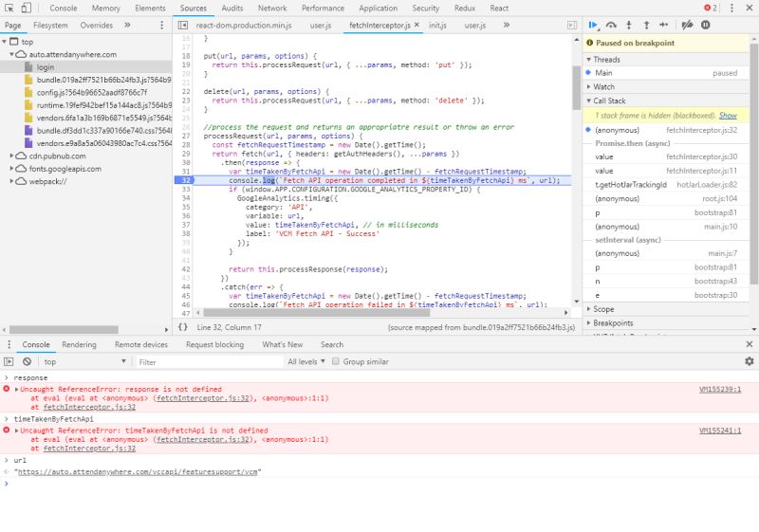
Task: Switch to the Console panel tab
Action: pos(64,9)
